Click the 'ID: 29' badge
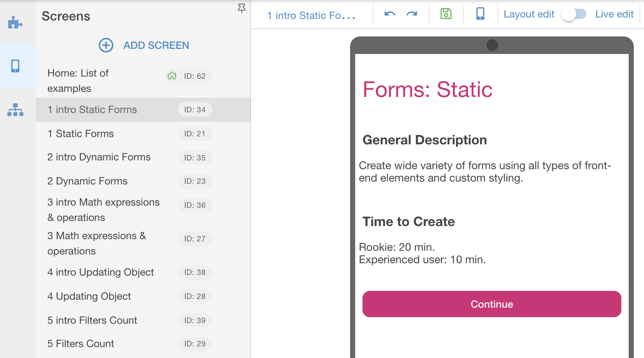 click(195, 344)
